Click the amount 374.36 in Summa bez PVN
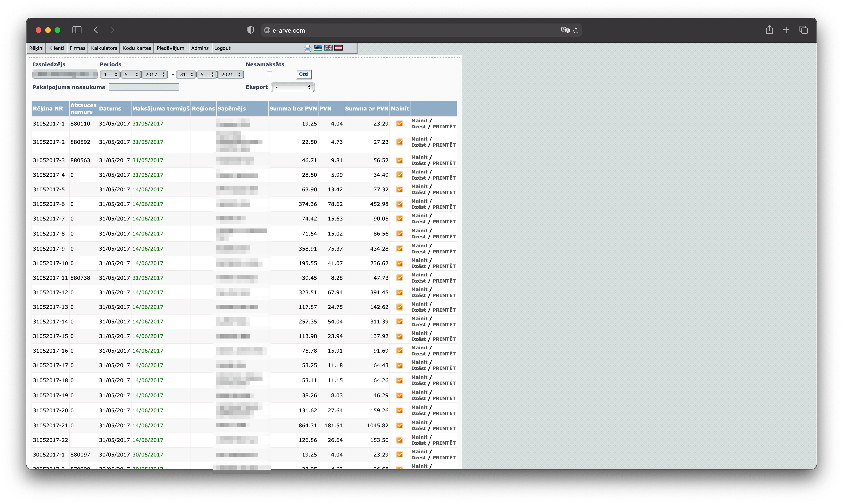Screen dimensions: 843x504 (308, 204)
